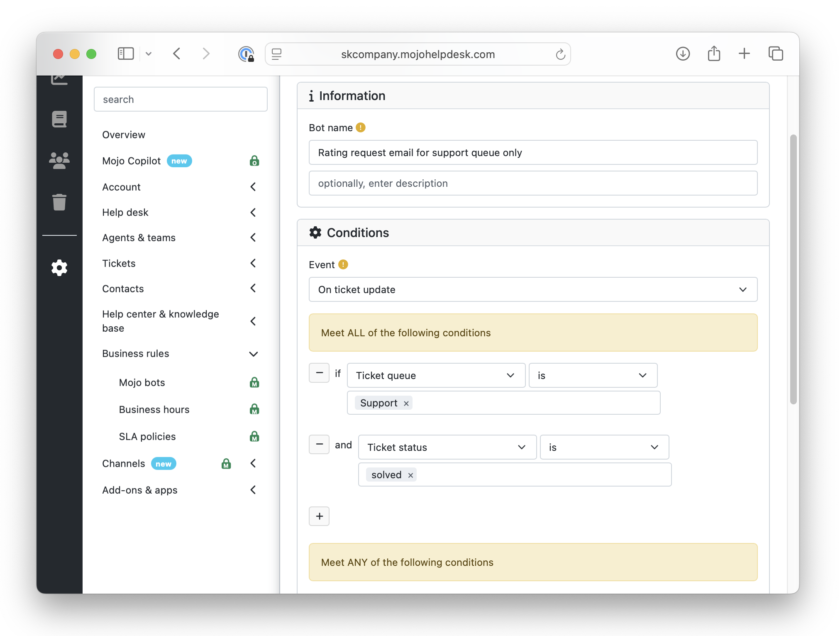The width and height of the screenshot is (840, 636).
Task: Remove the Ticket queue condition row
Action: coord(319,373)
